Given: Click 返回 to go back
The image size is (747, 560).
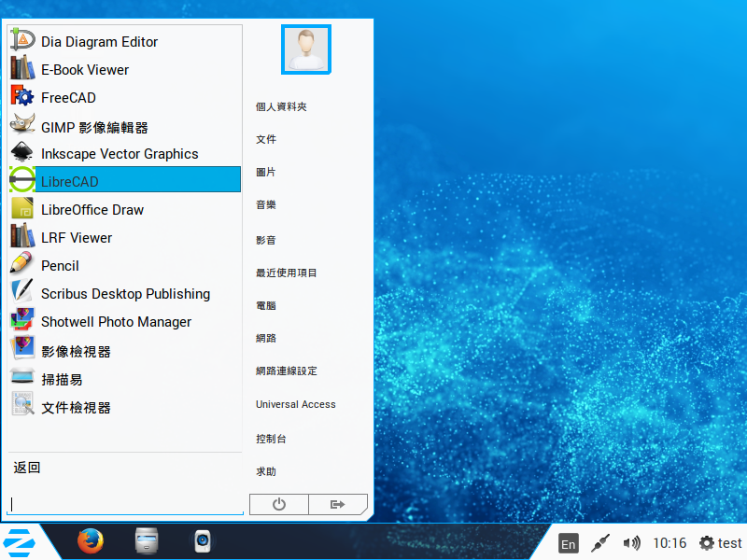Looking at the screenshot, I should 27,468.
